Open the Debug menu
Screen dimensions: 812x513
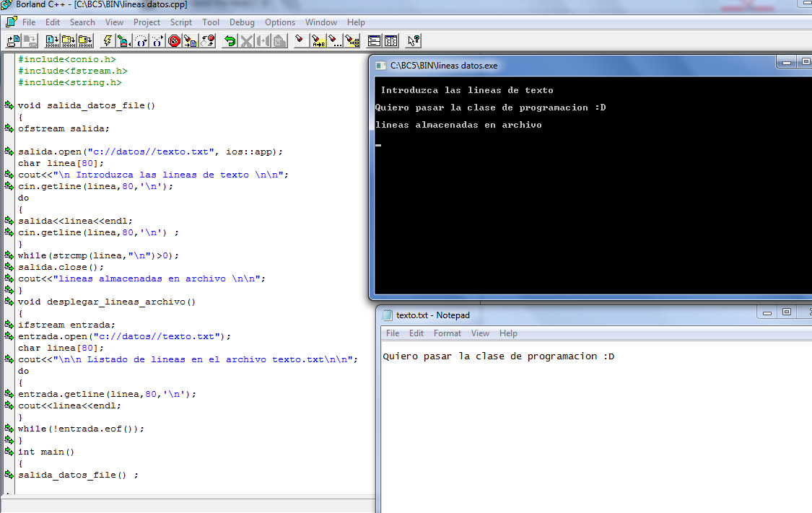point(242,22)
